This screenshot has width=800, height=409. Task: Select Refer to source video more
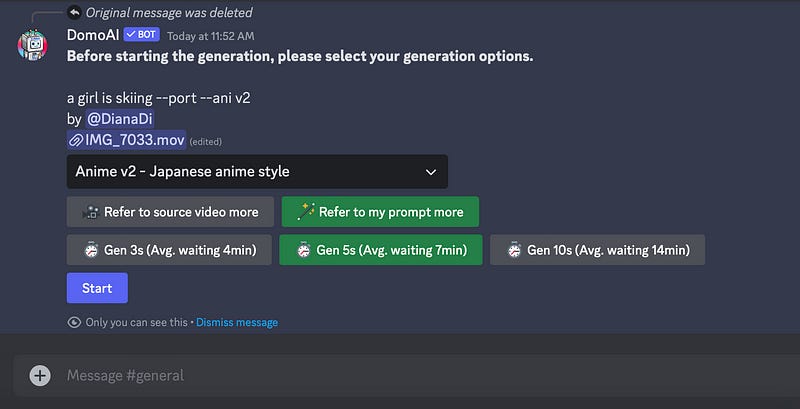point(170,212)
